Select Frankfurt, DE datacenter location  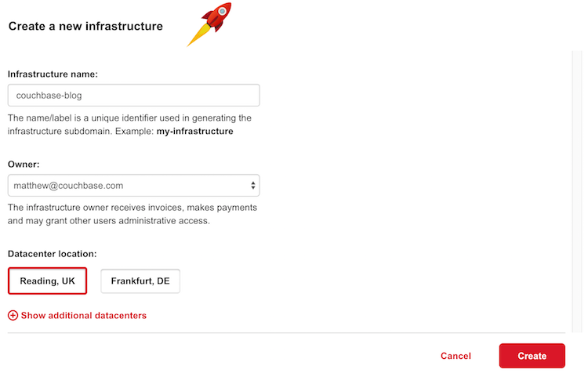(140, 281)
